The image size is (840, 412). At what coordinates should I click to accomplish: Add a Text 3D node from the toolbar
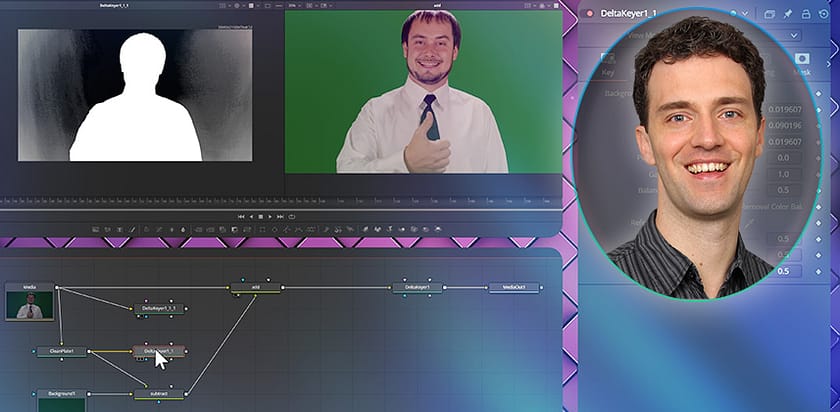coord(389,229)
